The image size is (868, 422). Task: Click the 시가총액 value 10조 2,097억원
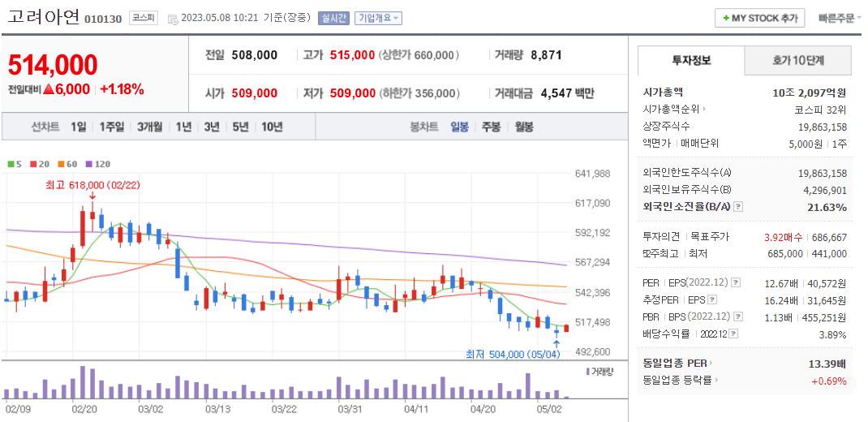click(x=810, y=93)
